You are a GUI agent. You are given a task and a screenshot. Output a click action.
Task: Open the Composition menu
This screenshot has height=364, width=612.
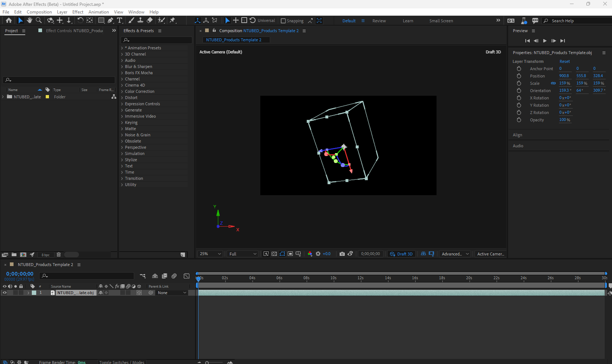[x=39, y=12]
